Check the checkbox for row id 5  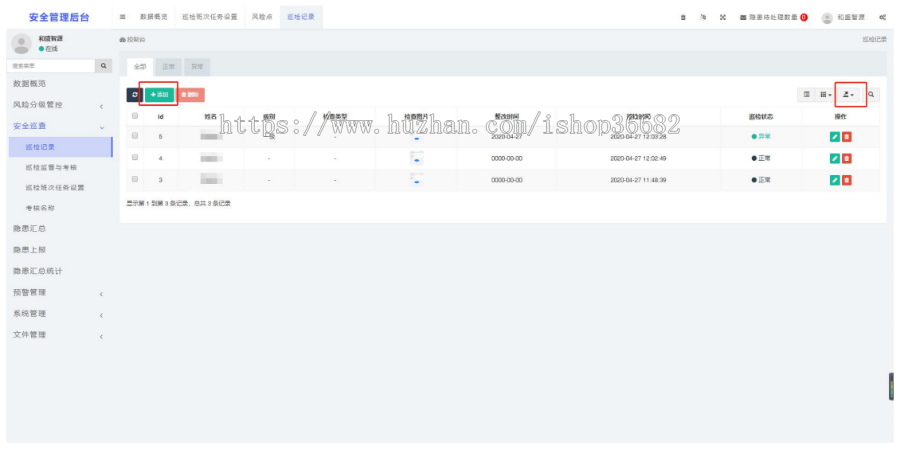(135, 137)
